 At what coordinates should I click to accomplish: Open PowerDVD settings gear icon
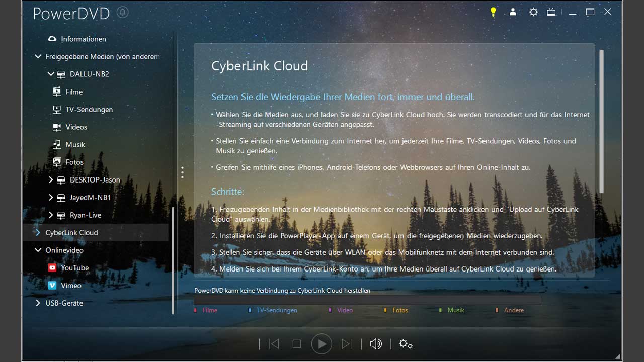pos(533,12)
